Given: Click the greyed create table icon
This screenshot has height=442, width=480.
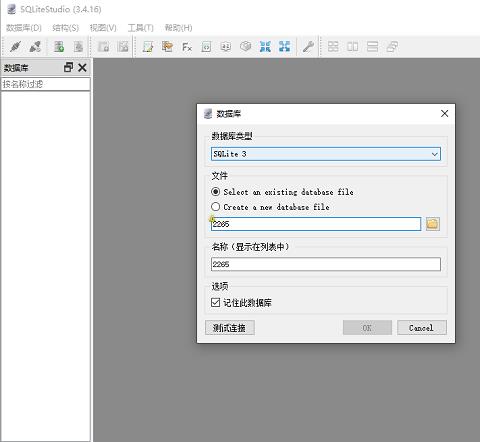Looking at the screenshot, I should click(x=103, y=47).
